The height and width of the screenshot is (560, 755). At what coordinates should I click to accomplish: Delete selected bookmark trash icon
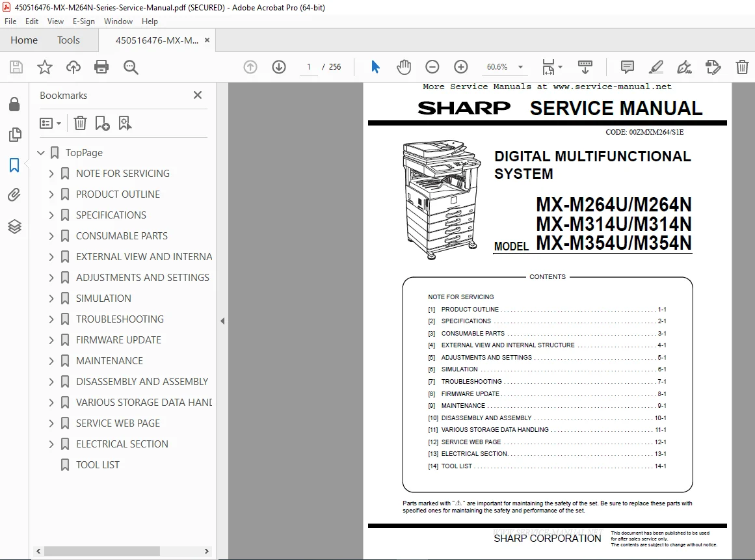pyautogui.click(x=80, y=124)
